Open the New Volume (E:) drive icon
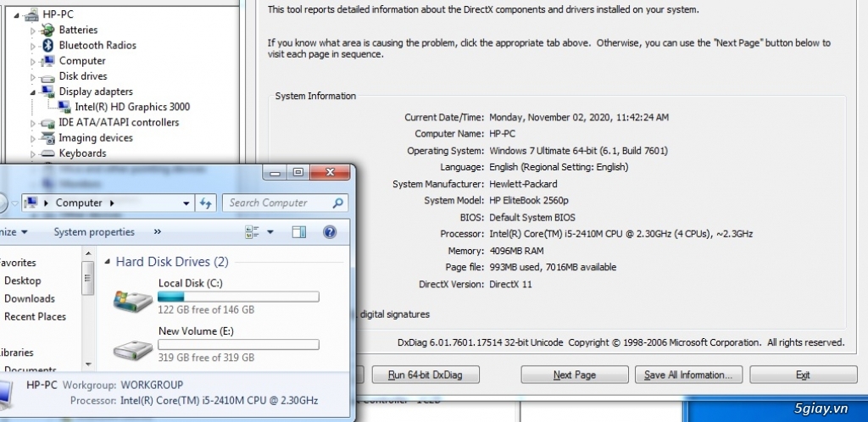 133,350
